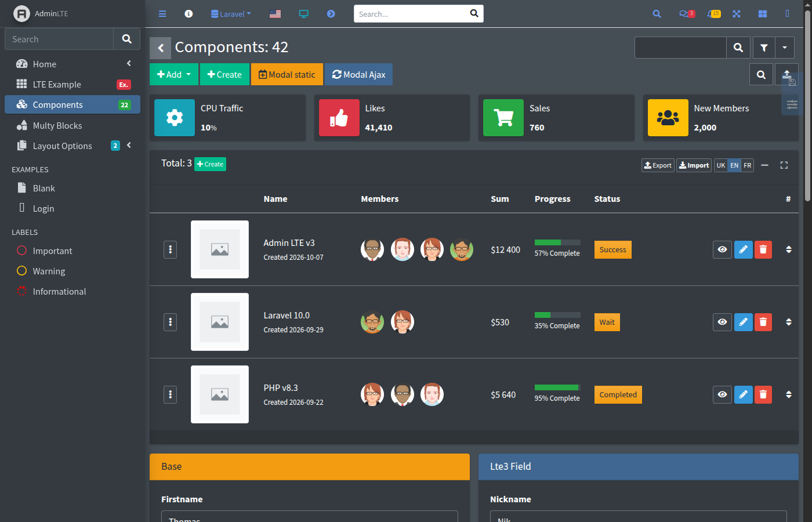812x522 pixels.
Task: Open the Laravel dropdown in navbar
Action: 231,14
